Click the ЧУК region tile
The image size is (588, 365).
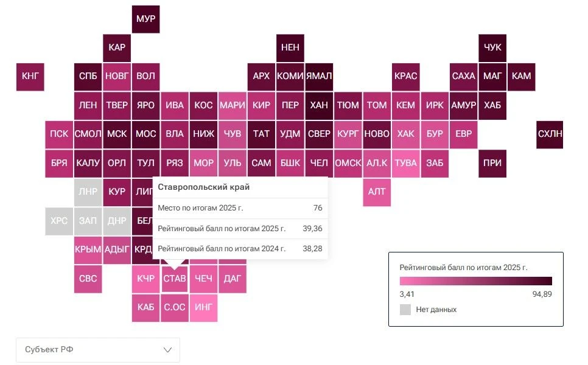pyautogui.click(x=492, y=48)
